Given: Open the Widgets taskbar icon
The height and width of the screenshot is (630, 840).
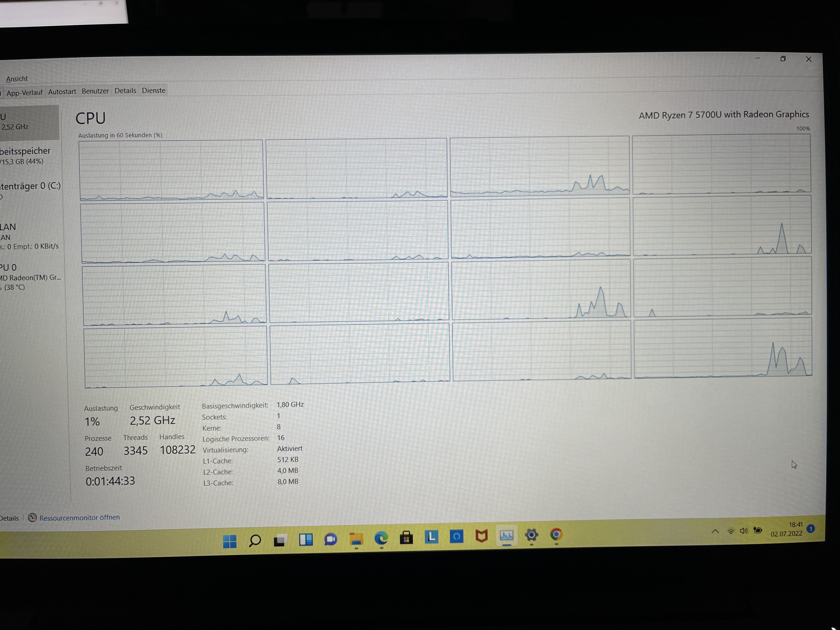Looking at the screenshot, I should (306, 540).
